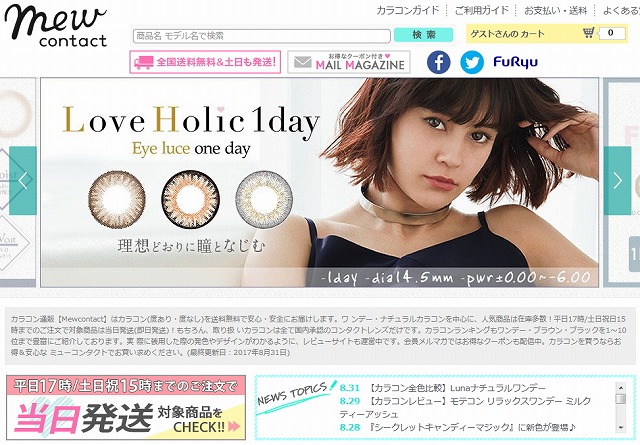640x445 pixels.
Task: Open the Twitter bird icon
Action: coord(472,62)
